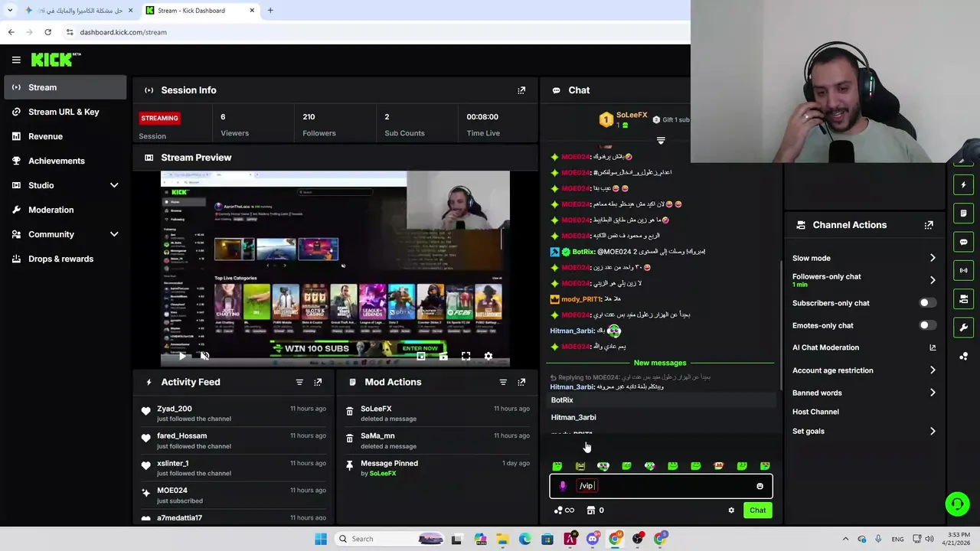
Task: Open Stream URL & Key page
Action: pos(65,112)
